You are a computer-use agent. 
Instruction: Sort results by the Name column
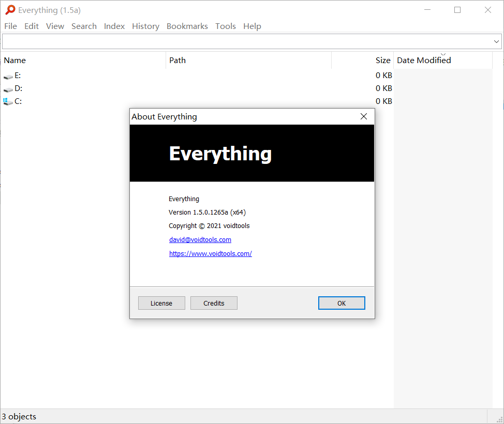tap(14, 60)
